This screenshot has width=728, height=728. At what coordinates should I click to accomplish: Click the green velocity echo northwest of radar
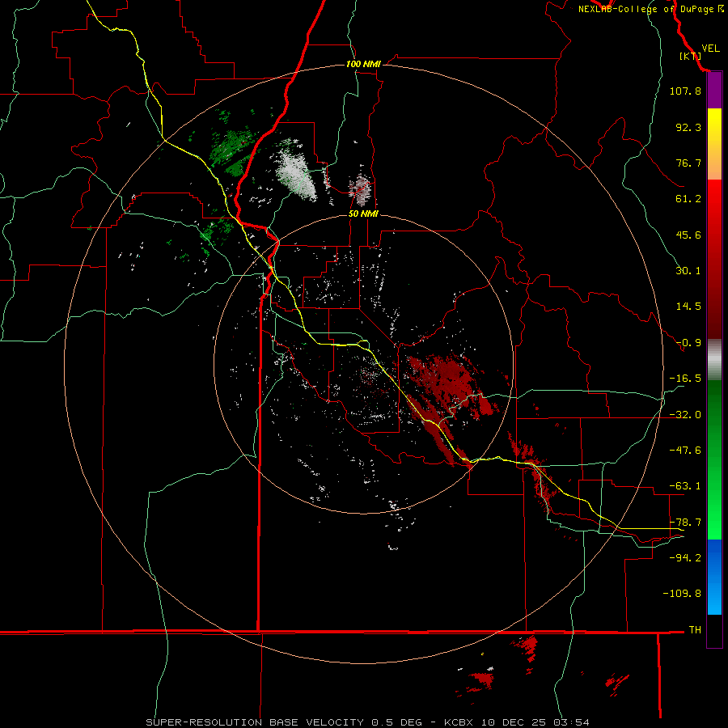click(231, 151)
